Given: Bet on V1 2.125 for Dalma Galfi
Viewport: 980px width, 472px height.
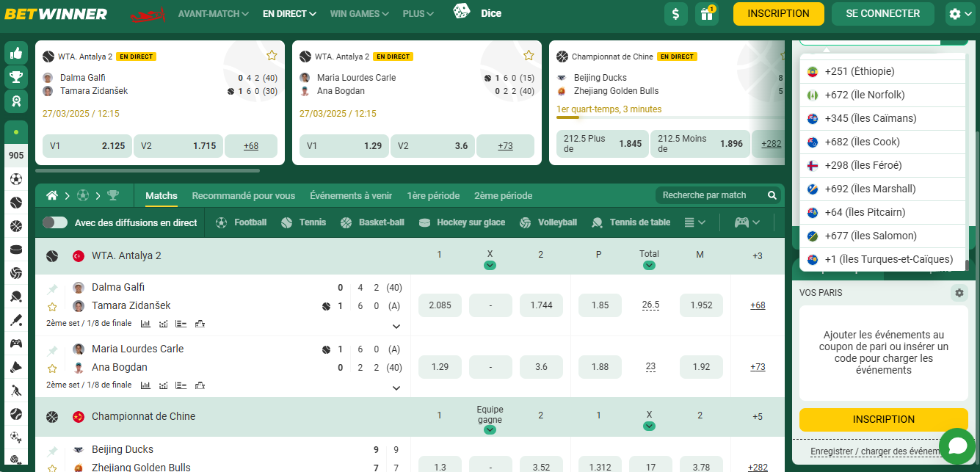Looking at the screenshot, I should [87, 146].
